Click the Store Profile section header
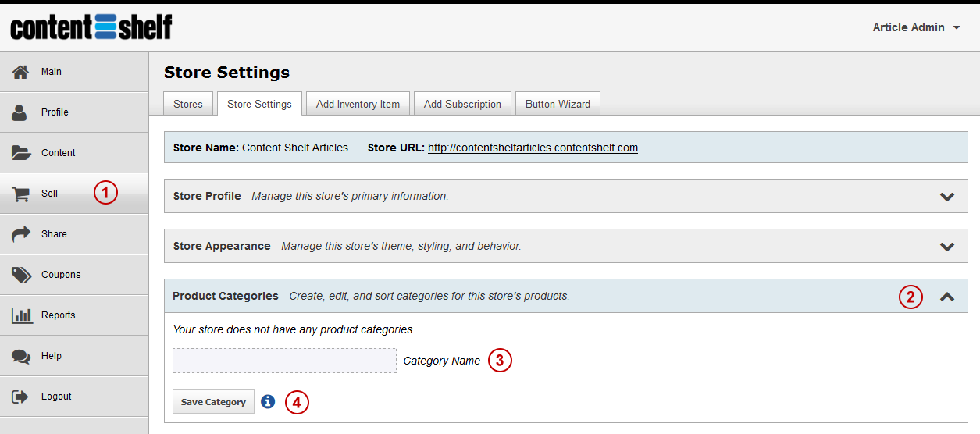Viewport: 980px width, 434px height. (566, 196)
